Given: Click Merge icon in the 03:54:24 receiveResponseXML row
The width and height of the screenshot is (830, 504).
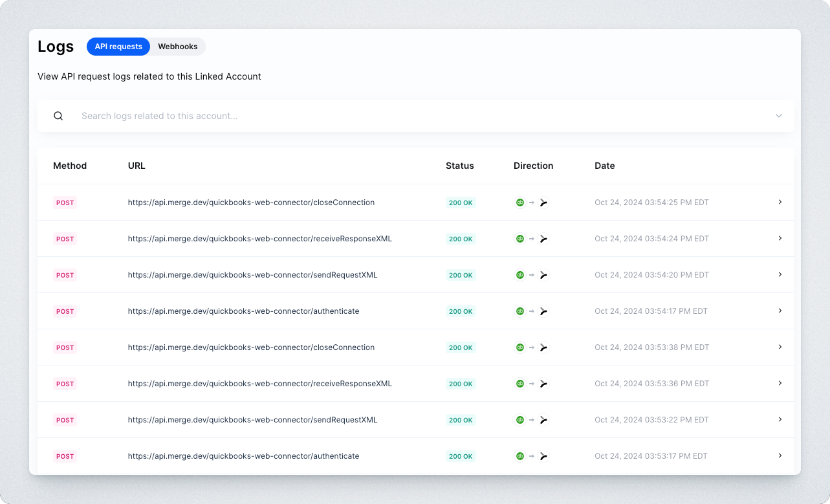Looking at the screenshot, I should click(543, 239).
